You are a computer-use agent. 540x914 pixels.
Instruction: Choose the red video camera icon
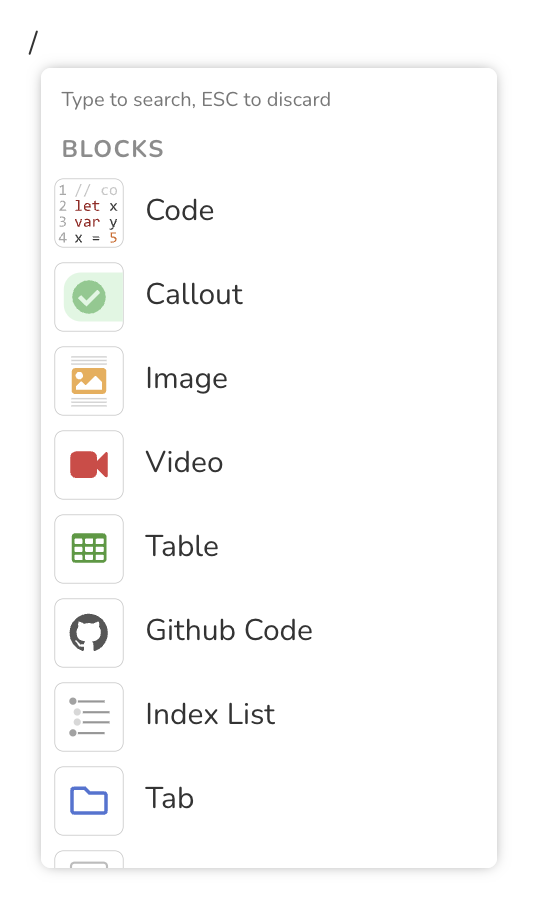[x=89, y=465]
